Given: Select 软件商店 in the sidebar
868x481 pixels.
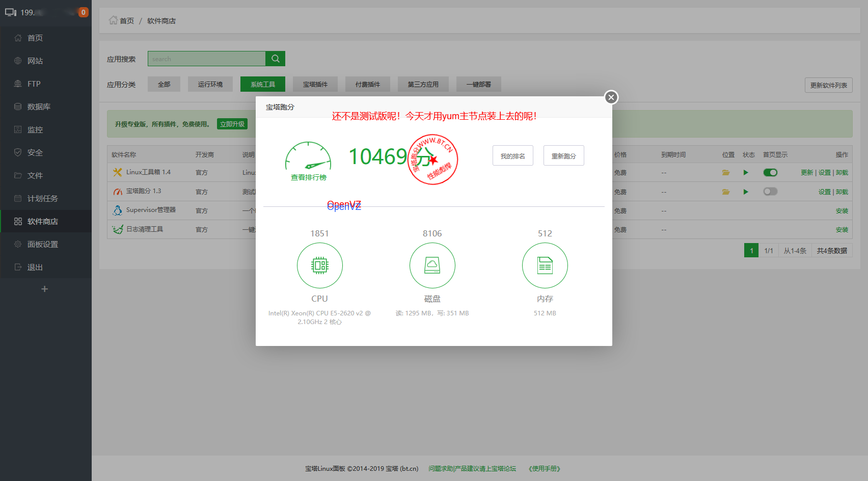Looking at the screenshot, I should pos(46,221).
